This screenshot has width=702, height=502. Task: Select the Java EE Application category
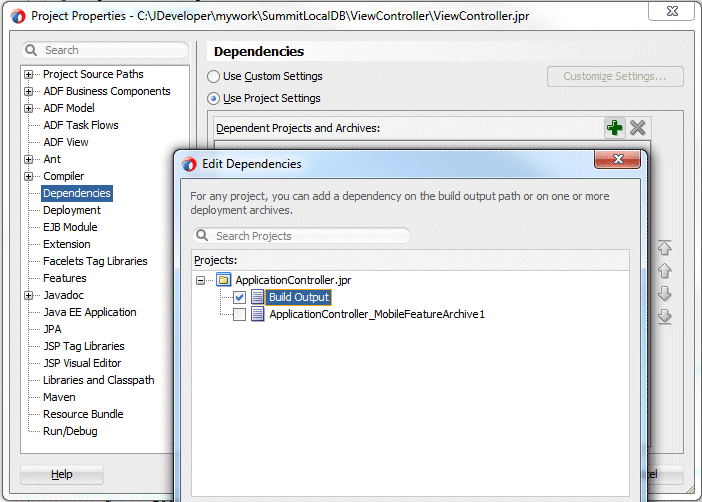click(90, 312)
